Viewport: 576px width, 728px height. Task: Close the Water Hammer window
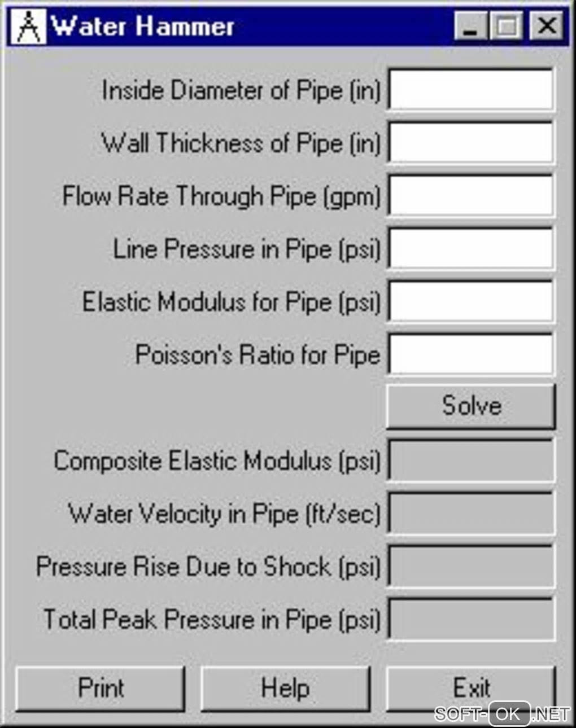pyautogui.click(x=546, y=27)
